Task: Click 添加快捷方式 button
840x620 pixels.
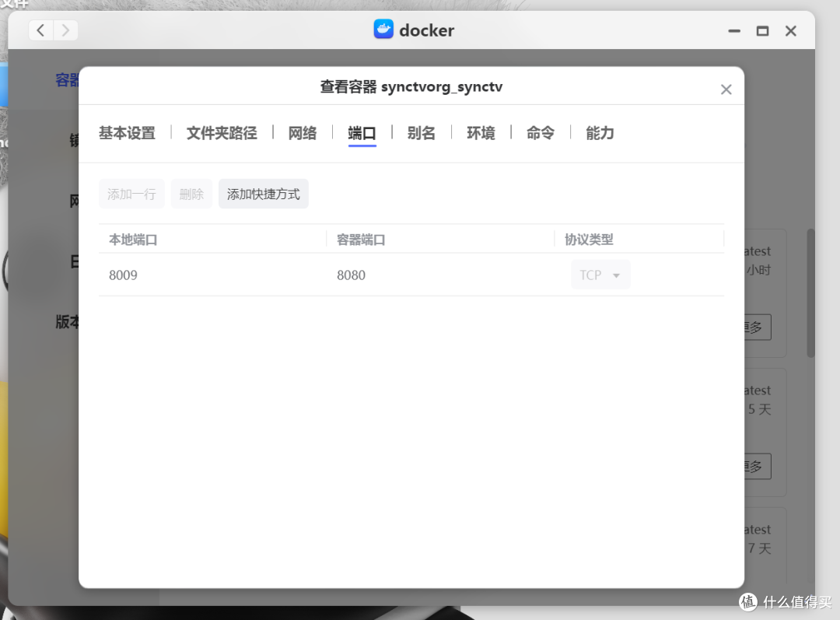Action: (264, 194)
